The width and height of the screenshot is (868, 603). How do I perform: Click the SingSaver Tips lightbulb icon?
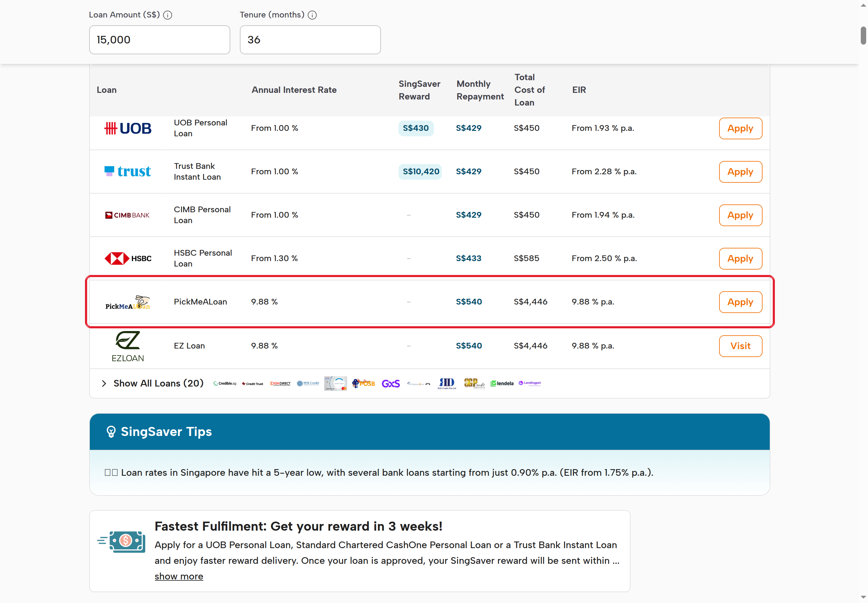pos(111,432)
